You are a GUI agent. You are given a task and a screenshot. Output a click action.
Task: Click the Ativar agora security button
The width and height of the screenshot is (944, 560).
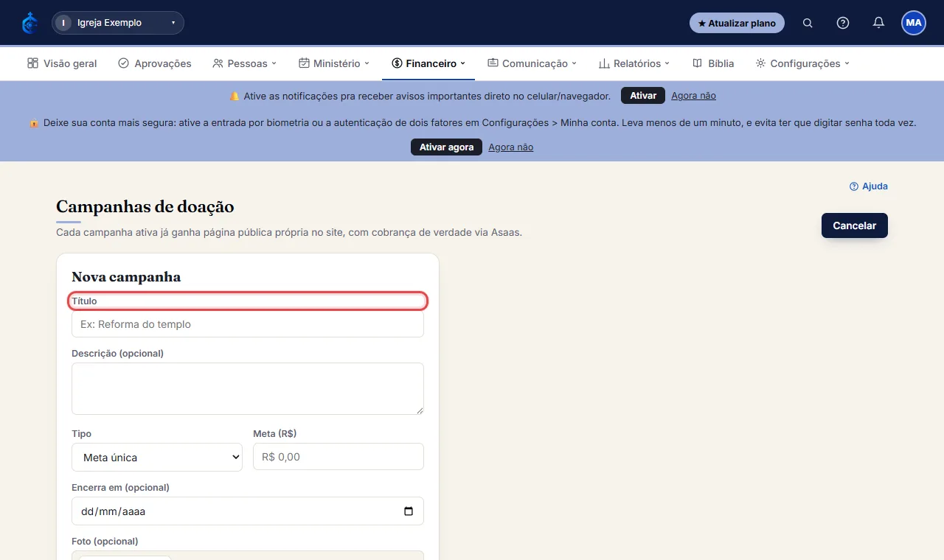click(446, 147)
